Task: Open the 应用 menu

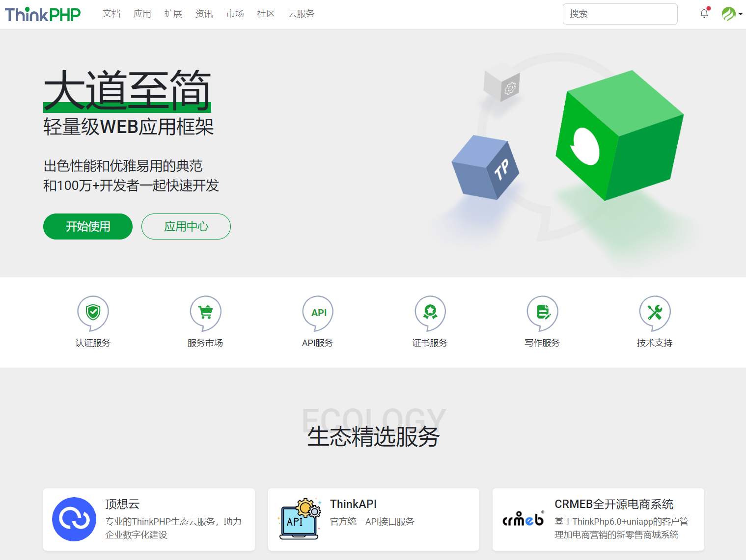Action: point(142,14)
